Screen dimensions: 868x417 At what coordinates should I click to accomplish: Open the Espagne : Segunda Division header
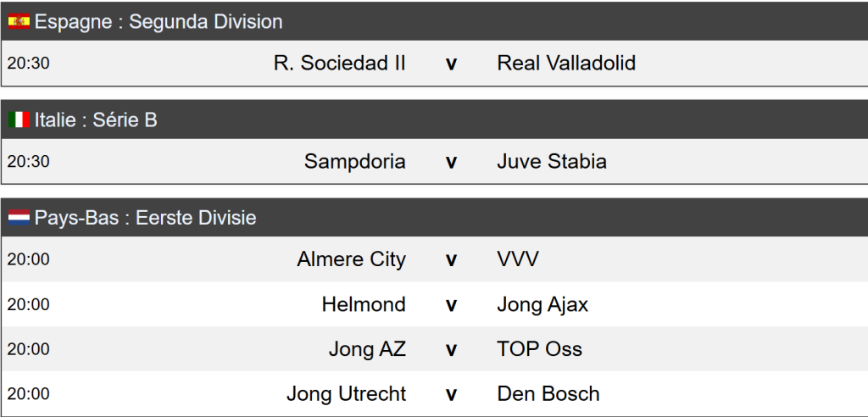tap(159, 22)
